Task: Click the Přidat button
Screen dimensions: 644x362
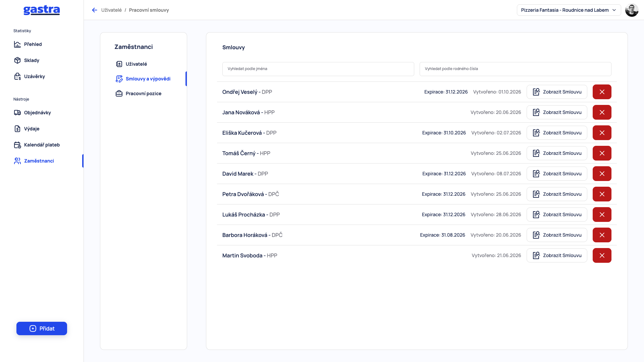Action: pyautogui.click(x=42, y=328)
